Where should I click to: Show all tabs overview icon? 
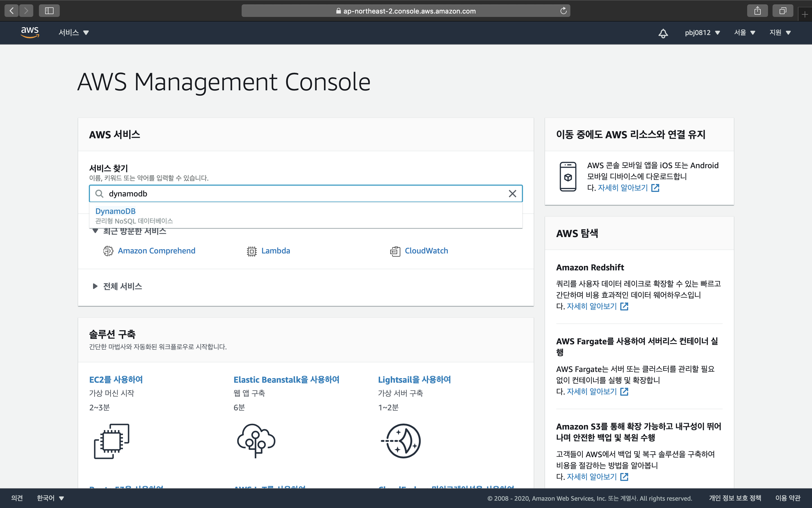click(x=782, y=11)
